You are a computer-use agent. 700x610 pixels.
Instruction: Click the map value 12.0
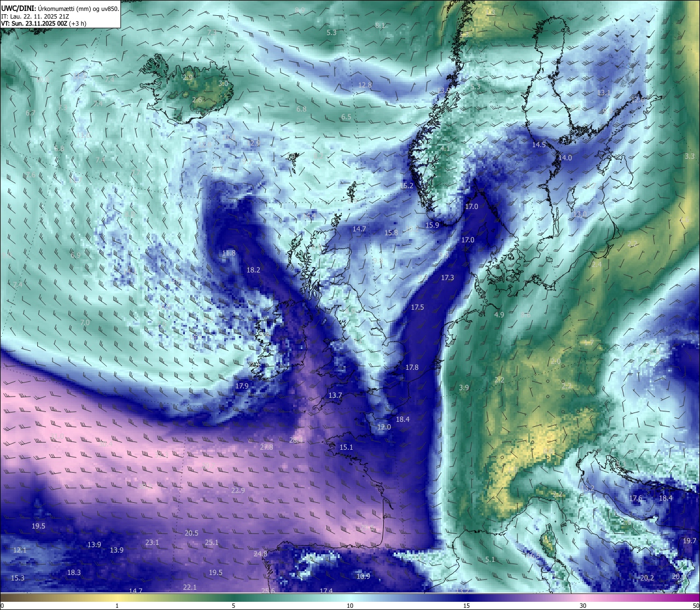[x=384, y=427]
